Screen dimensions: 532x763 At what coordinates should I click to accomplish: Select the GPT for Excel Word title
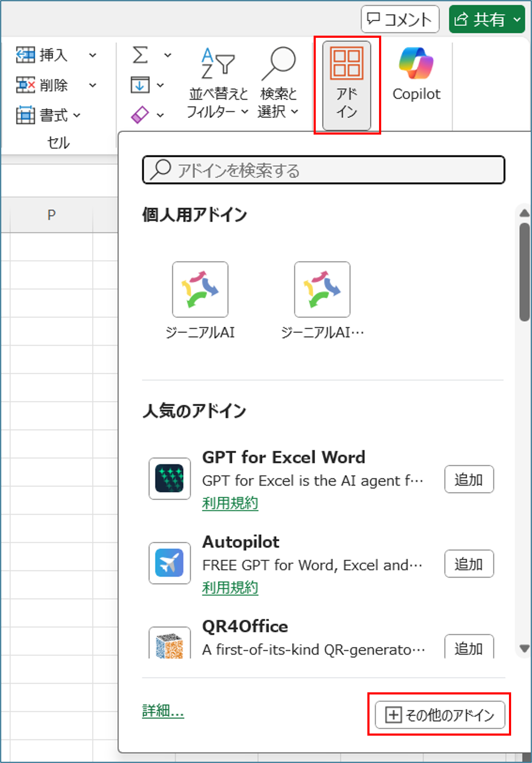pyautogui.click(x=284, y=458)
